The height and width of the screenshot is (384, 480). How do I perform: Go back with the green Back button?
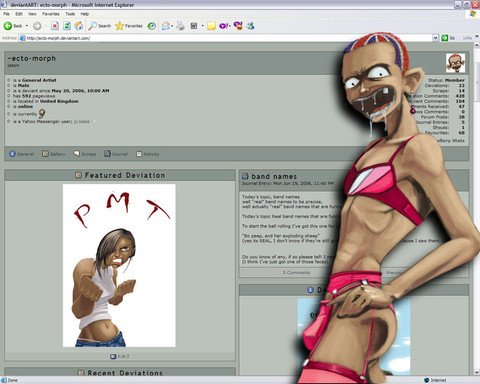point(13,26)
